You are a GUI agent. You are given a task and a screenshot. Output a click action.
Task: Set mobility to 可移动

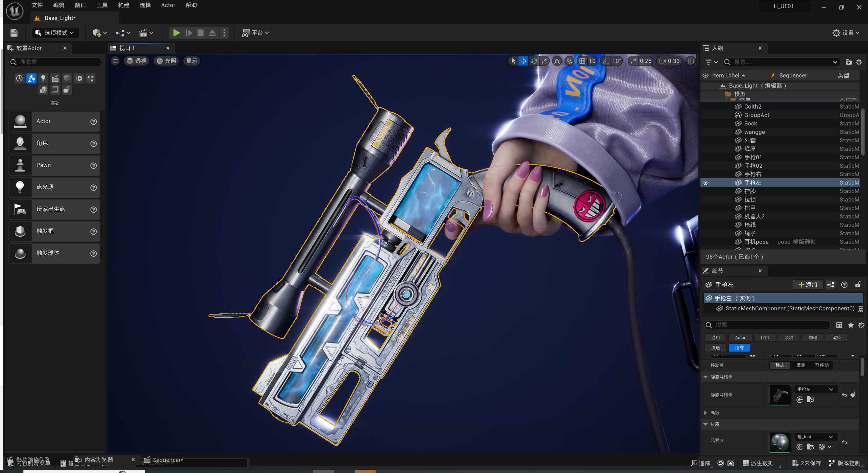coord(822,365)
